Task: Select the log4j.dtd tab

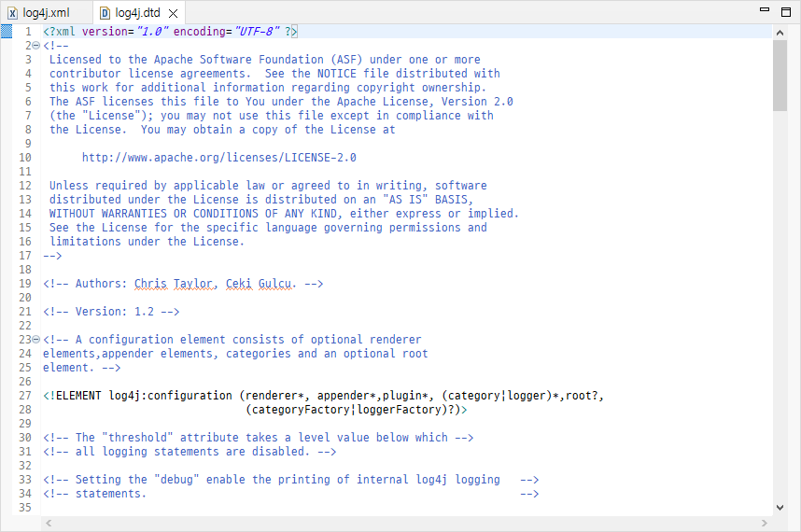Action: click(x=137, y=13)
